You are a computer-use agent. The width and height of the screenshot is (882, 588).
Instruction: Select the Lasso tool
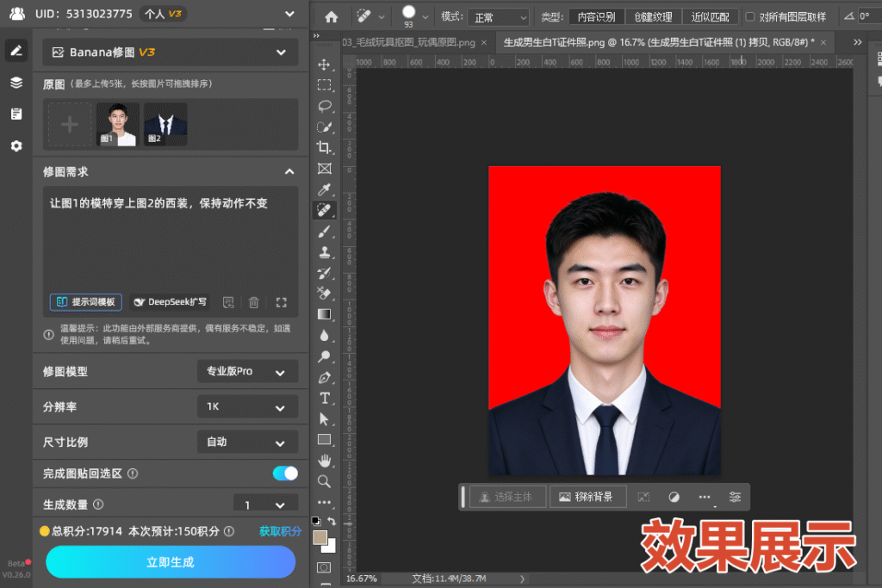(x=324, y=106)
